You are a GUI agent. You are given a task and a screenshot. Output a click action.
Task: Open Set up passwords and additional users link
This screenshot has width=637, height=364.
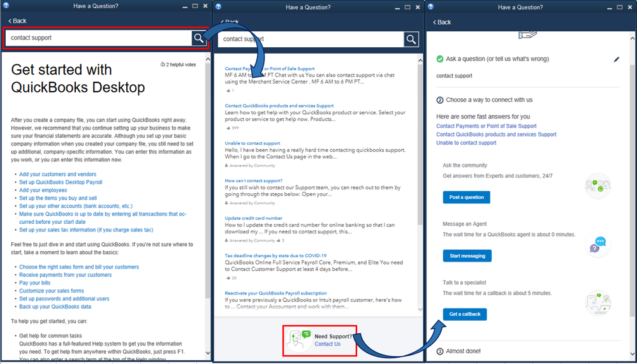click(64, 298)
